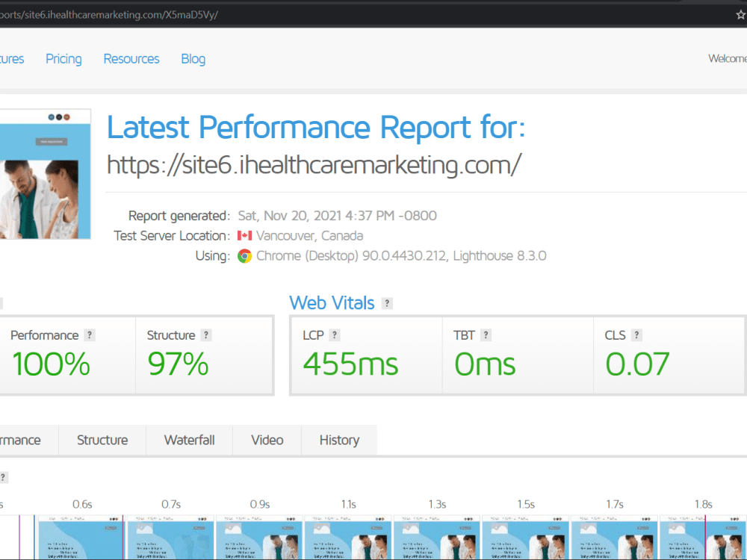Open help icon next to TBT
The width and height of the screenshot is (747, 560).
tap(486, 335)
